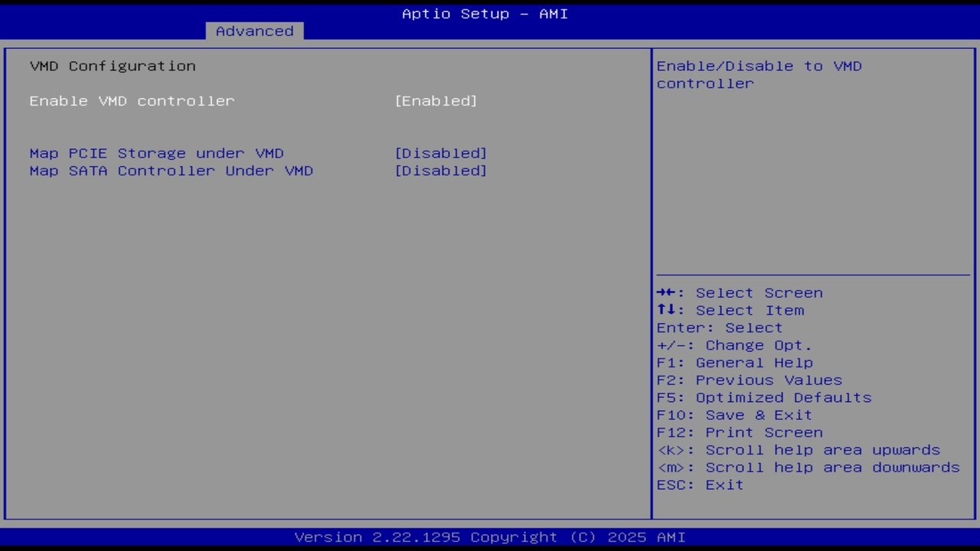Image resolution: width=980 pixels, height=551 pixels.
Task: Select the Enable VMD controller row
Action: [x=132, y=100]
